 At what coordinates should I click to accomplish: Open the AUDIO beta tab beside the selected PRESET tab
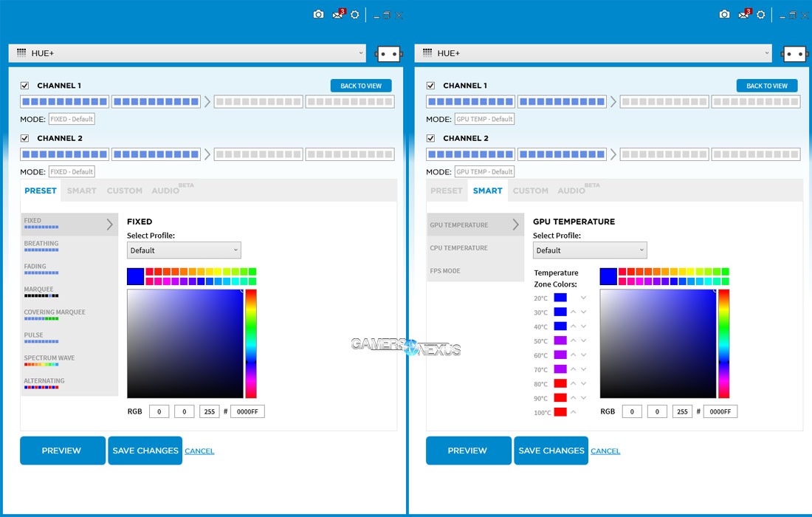click(x=165, y=191)
